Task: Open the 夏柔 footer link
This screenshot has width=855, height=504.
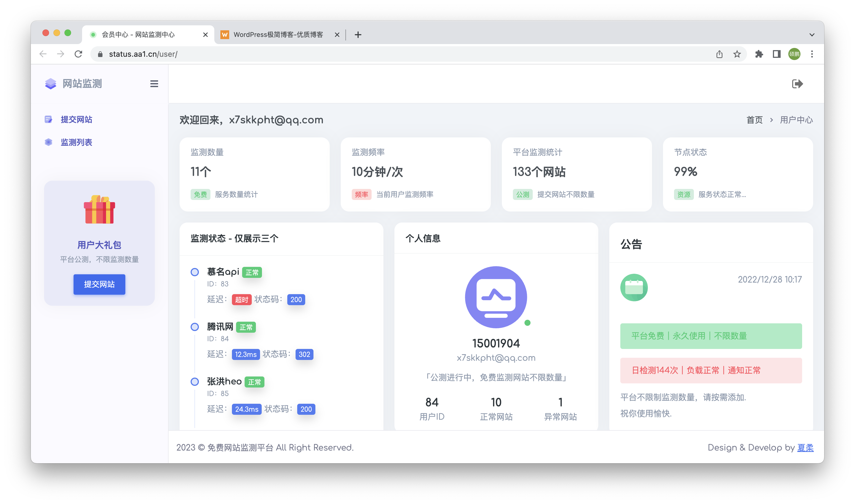Action: (x=805, y=447)
